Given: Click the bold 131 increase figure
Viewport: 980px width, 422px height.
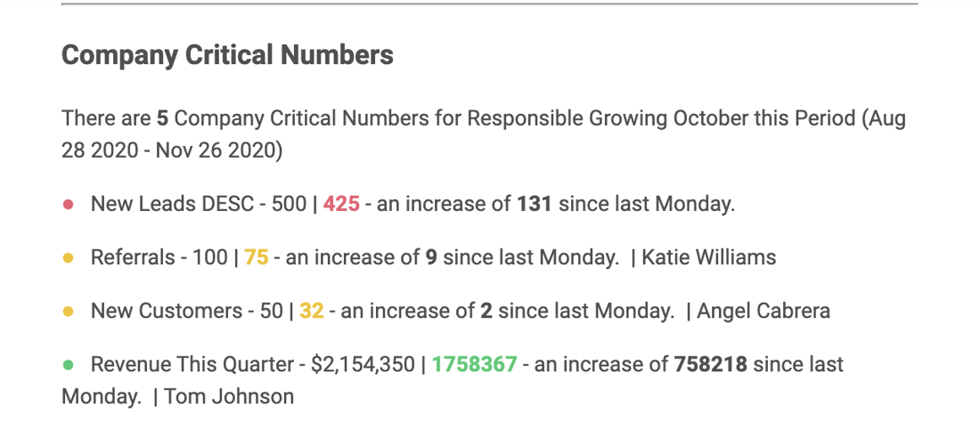Looking at the screenshot, I should point(535,204).
